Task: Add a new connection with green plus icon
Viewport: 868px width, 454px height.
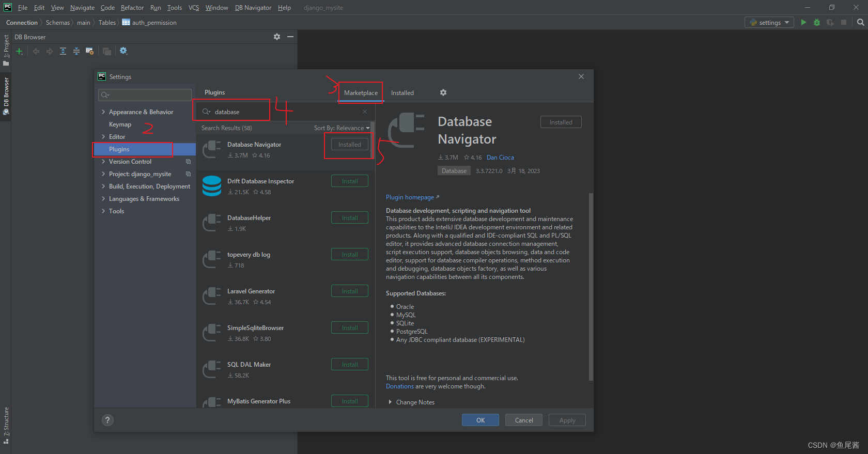Action: tap(19, 51)
